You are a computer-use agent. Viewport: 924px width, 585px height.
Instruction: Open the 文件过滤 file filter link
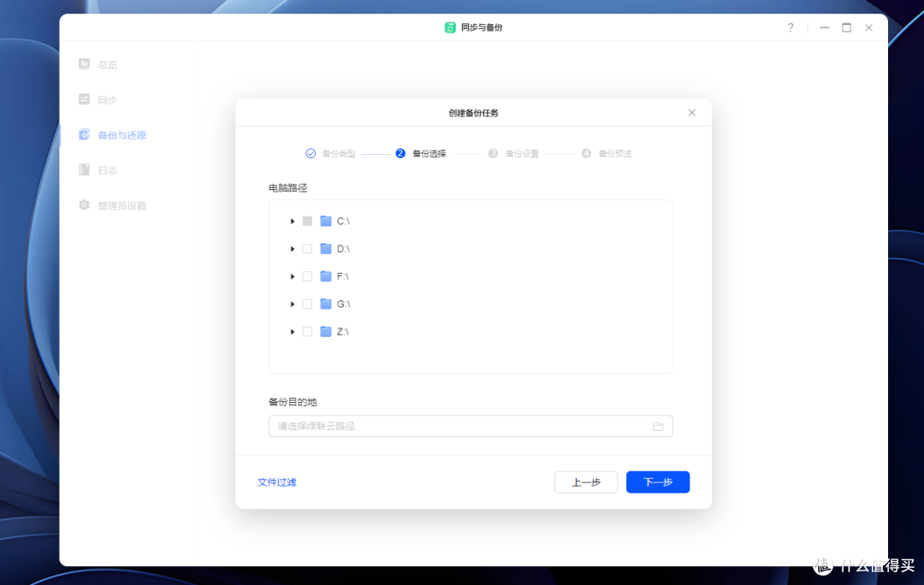pos(276,482)
